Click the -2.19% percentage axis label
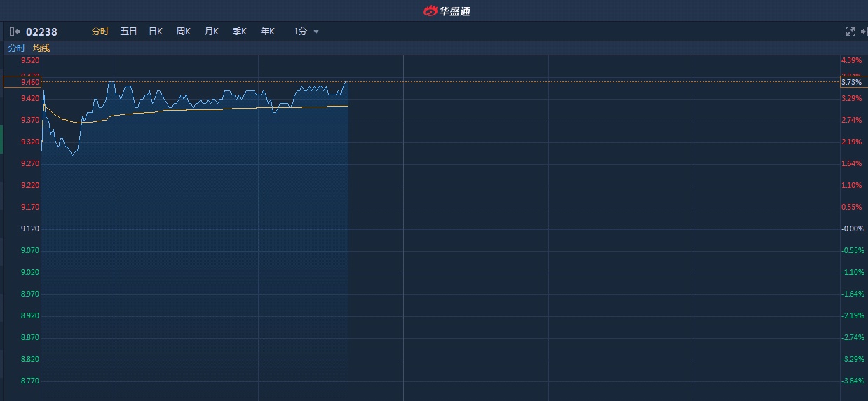868x401 pixels. click(x=853, y=316)
